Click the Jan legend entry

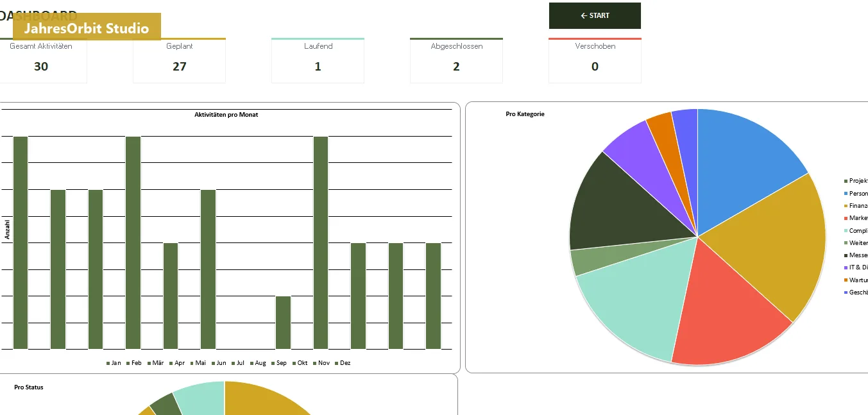[114, 363]
